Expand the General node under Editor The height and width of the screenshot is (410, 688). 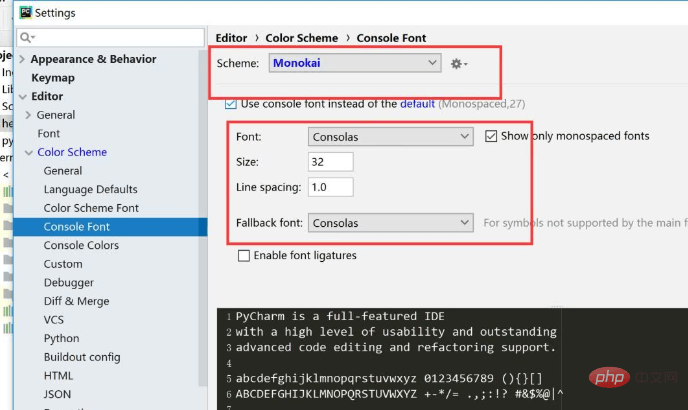pyautogui.click(x=28, y=115)
